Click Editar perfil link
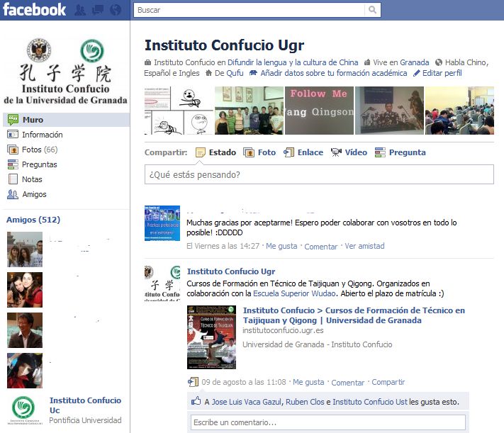This screenshot has height=433, width=504. point(442,73)
